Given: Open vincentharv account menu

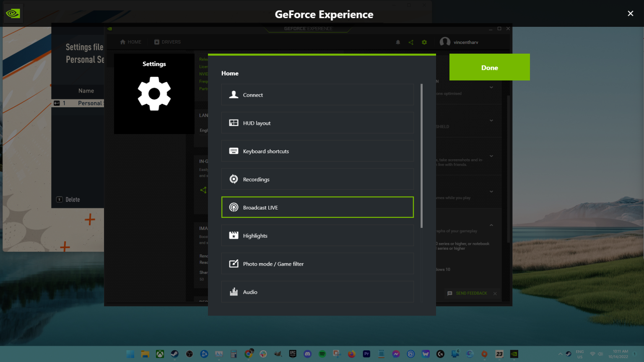Looking at the screenshot, I should click(x=459, y=42).
